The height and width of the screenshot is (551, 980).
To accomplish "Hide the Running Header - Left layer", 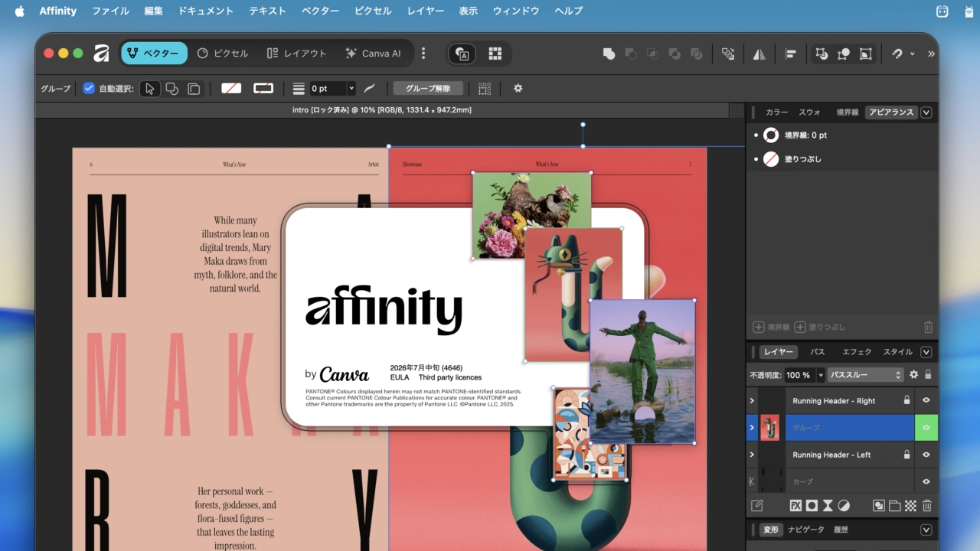I will point(926,455).
